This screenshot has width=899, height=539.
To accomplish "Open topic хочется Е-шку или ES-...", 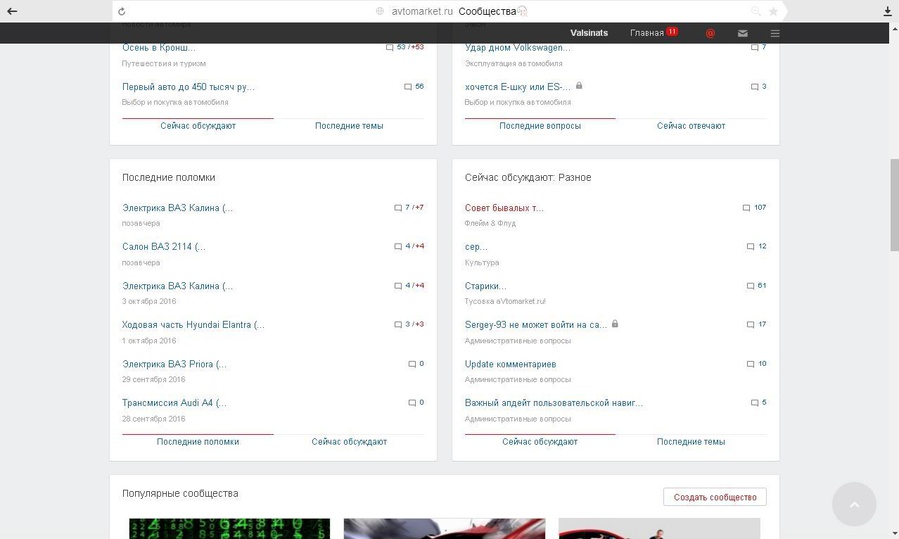I will coord(518,87).
